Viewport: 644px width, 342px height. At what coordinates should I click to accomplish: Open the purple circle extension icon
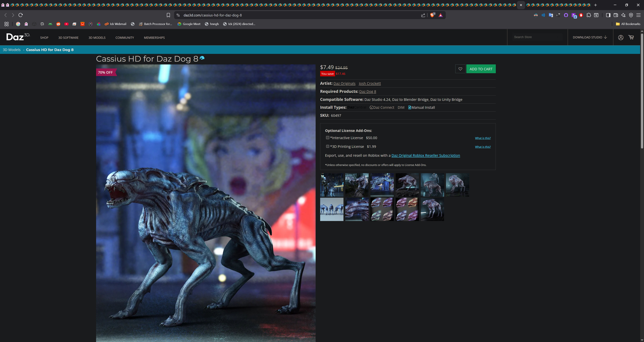pyautogui.click(x=566, y=15)
